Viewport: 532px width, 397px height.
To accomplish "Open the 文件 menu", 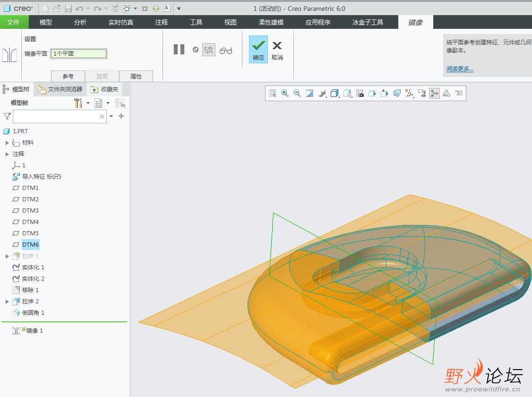I will [x=13, y=22].
